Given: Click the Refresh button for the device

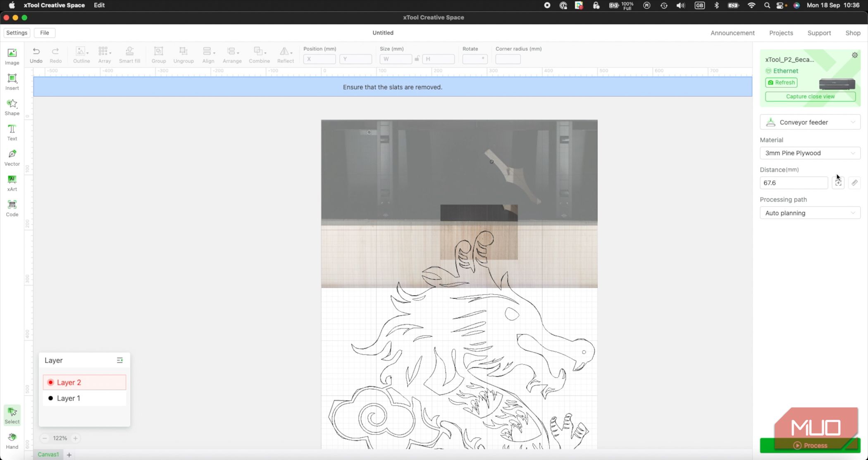Looking at the screenshot, I should 781,82.
